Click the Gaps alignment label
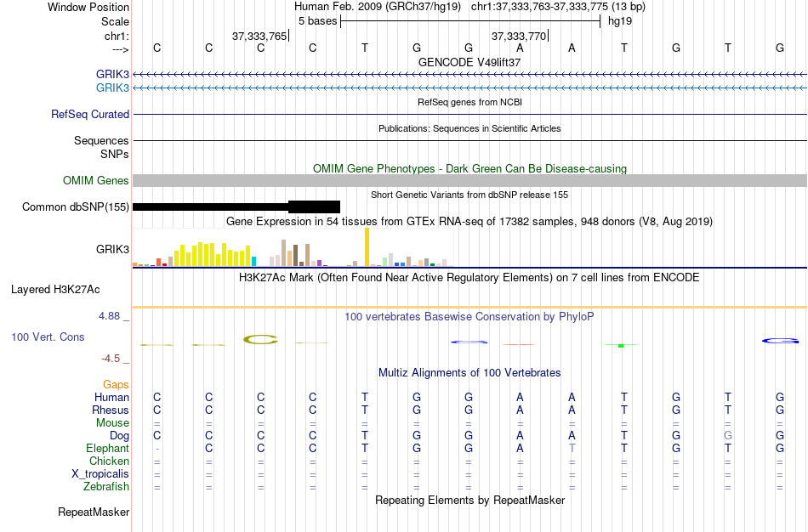 [116, 385]
